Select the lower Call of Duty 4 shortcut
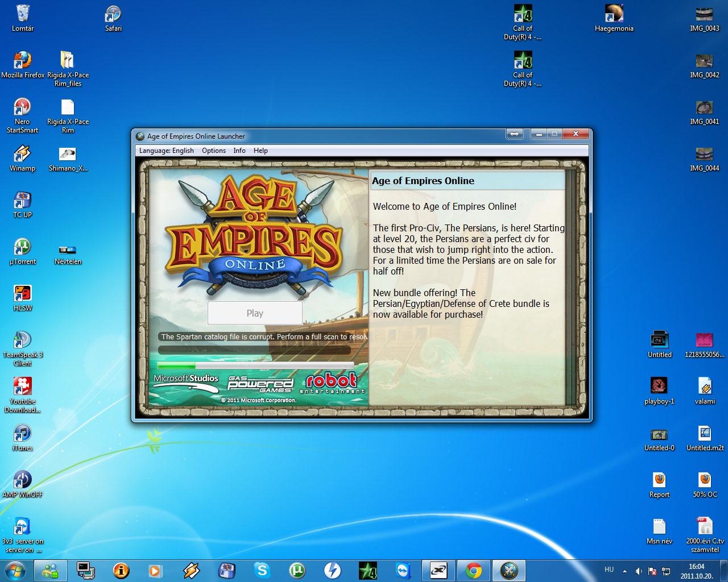 (523, 68)
